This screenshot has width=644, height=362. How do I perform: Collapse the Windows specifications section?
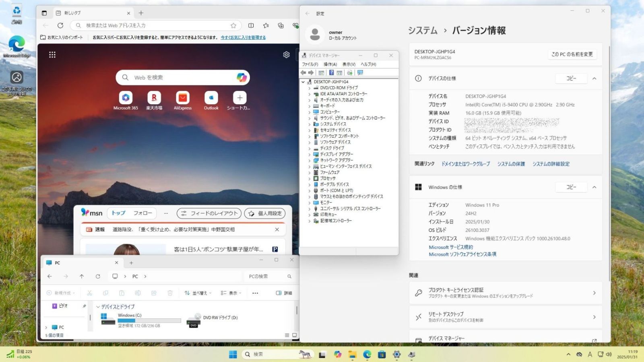(x=594, y=187)
